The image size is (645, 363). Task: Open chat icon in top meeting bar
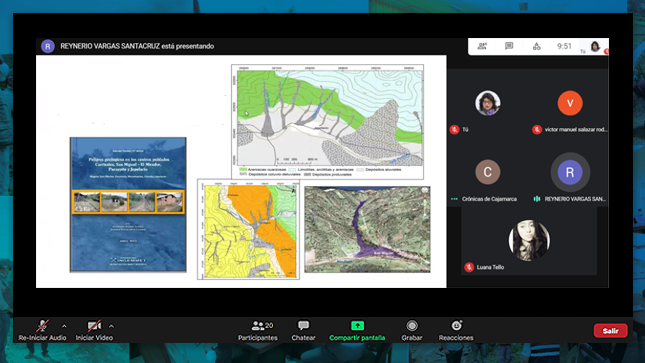coord(509,46)
